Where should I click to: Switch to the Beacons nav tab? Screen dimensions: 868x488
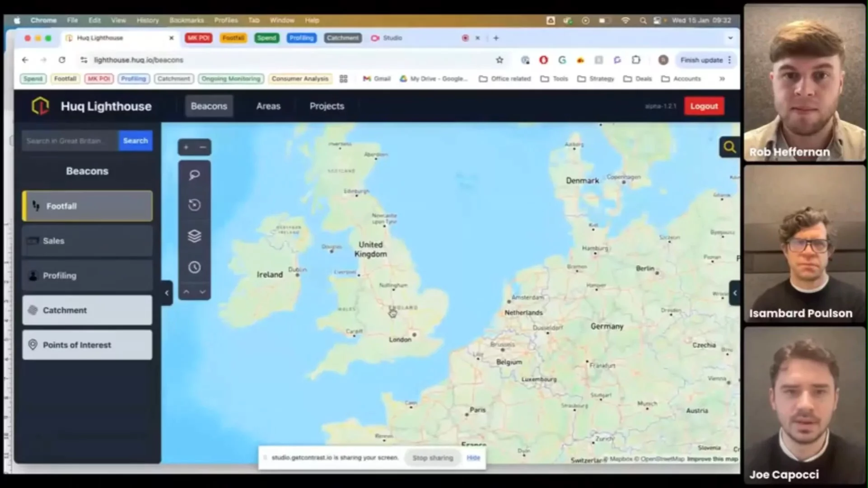[209, 106]
